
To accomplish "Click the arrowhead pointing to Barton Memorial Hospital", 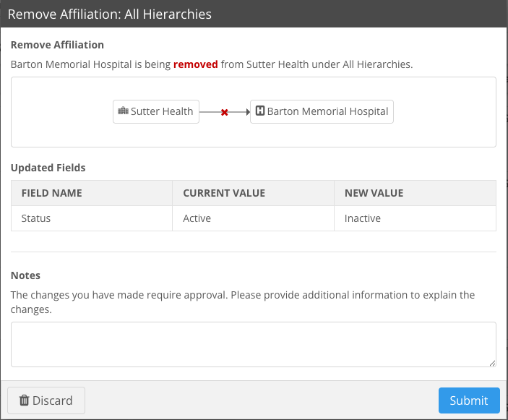I will tap(246, 112).
